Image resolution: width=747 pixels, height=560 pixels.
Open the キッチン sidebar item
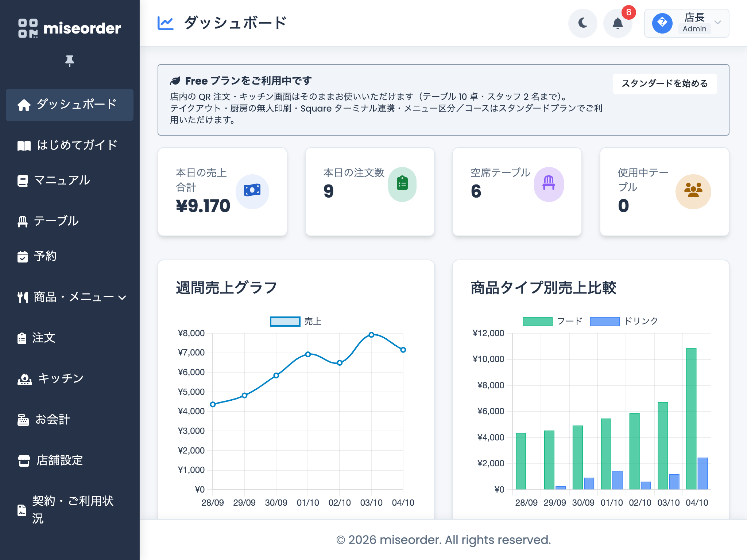(70, 379)
